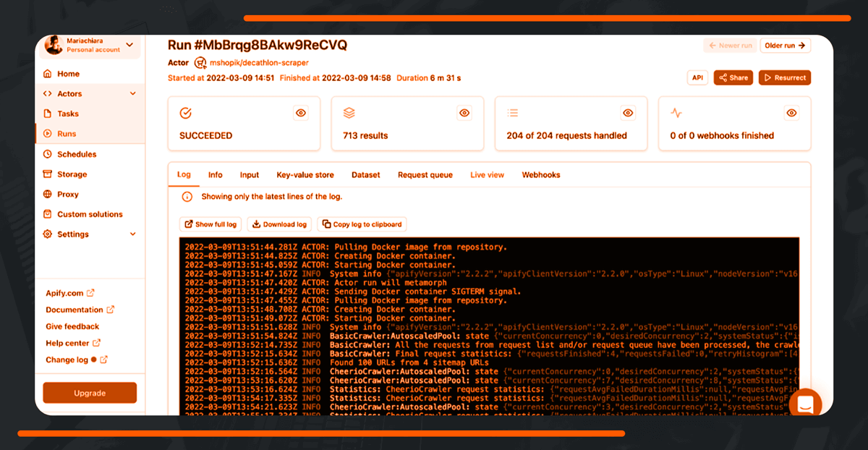This screenshot has width=868, height=450.
Task: Expand the Actors sidebar chevron
Action: (132, 94)
